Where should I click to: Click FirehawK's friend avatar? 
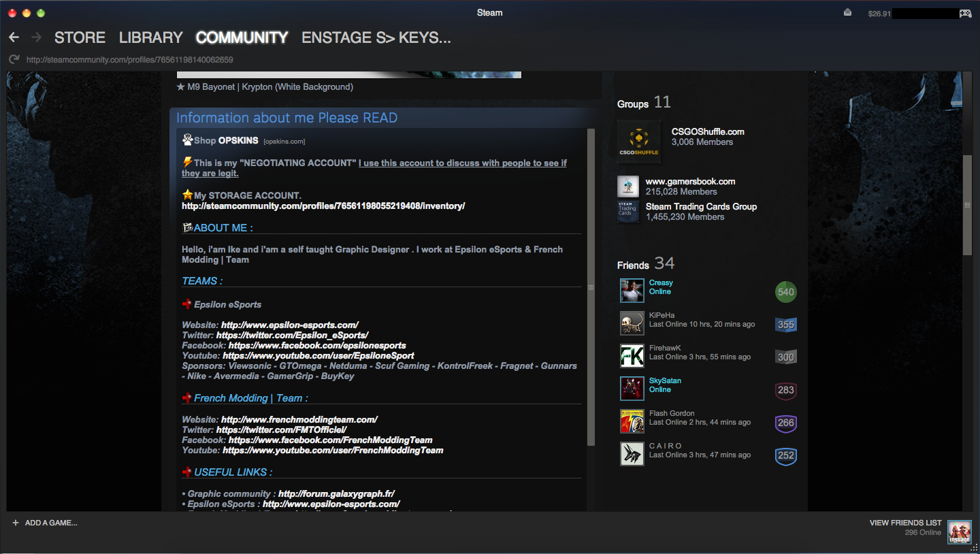point(632,356)
